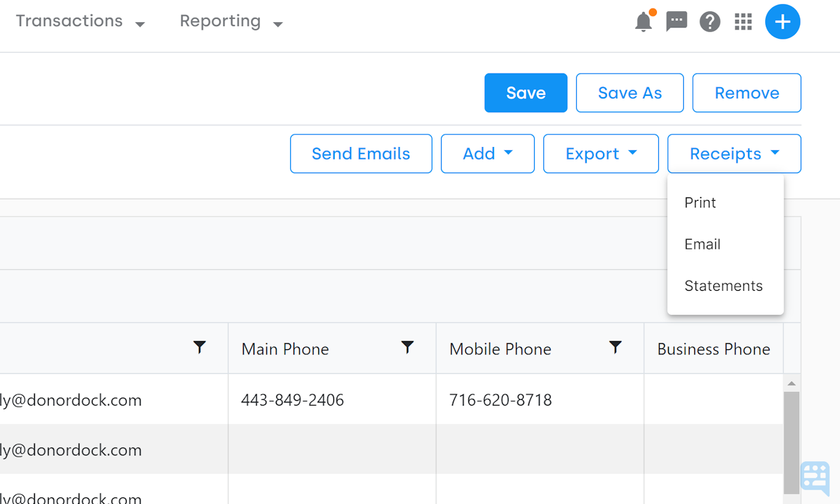Viewport: 840px width, 504px height.
Task: Open the chat messages icon
Action: coord(676,22)
